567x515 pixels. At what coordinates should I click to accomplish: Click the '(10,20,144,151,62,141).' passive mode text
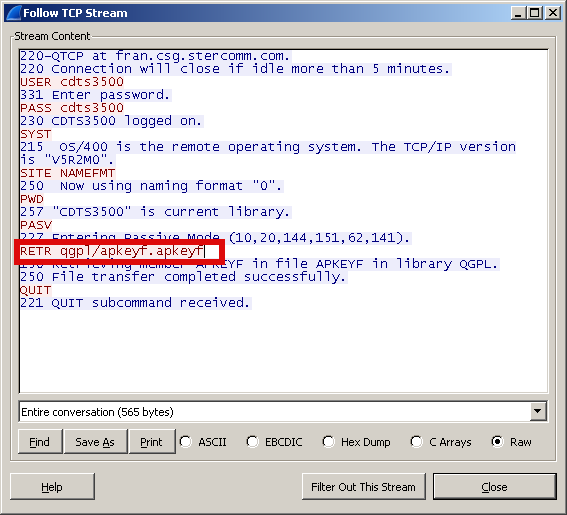tap(319, 238)
